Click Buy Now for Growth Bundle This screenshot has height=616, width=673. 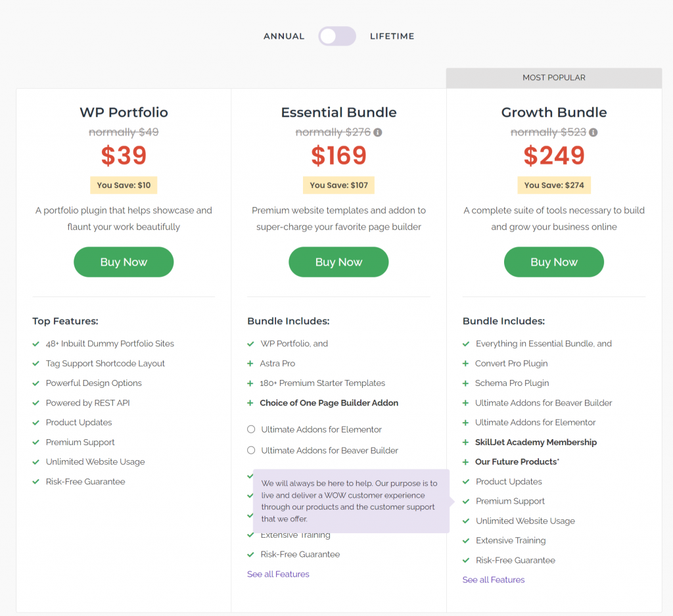coord(553,262)
